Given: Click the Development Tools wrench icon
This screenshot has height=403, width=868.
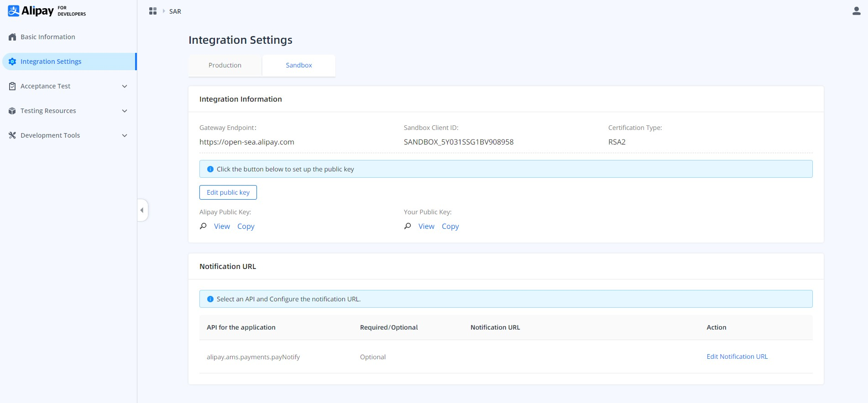Looking at the screenshot, I should pos(12,135).
